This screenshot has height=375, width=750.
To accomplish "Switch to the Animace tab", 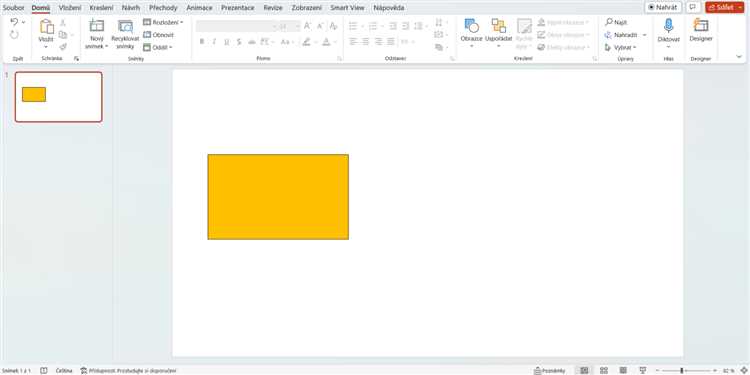I will click(199, 8).
